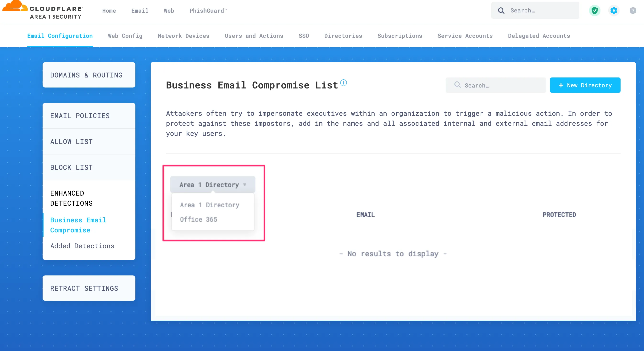Click the magnifier icon in the top search bar
This screenshot has width=644, height=351.
point(501,10)
